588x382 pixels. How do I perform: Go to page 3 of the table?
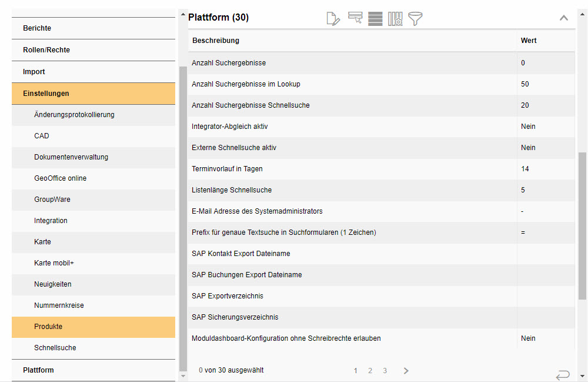coord(385,371)
